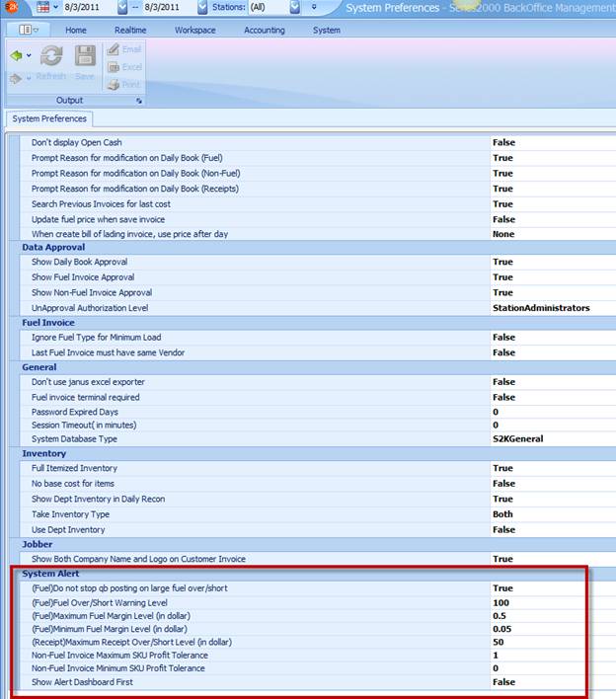Click Fuel Over/Short Warning Level value 100
This screenshot has height=699, width=616.
tap(500, 602)
